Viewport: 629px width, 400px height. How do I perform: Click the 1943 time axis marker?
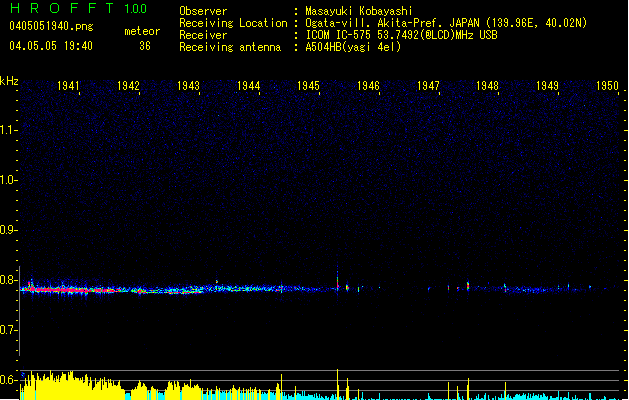[x=188, y=85]
